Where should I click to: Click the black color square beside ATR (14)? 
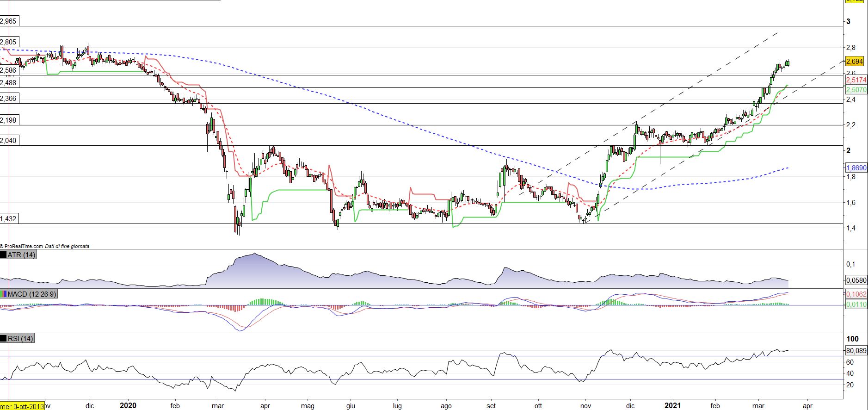point(3,255)
